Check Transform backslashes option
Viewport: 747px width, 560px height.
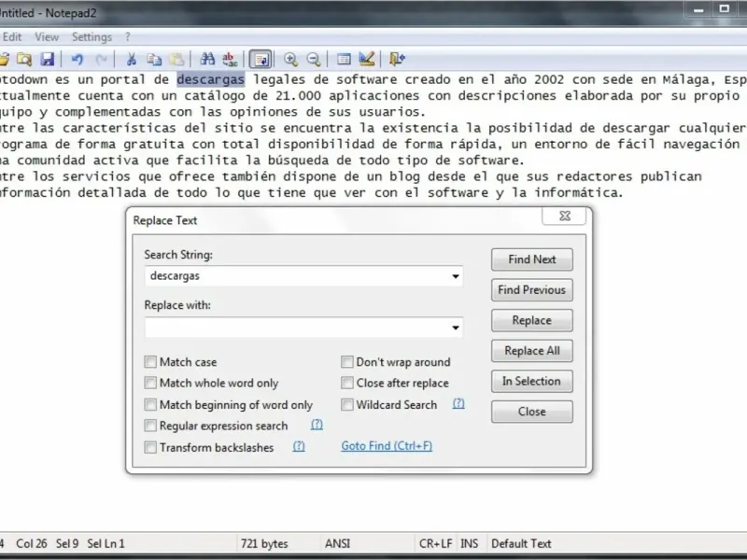150,447
